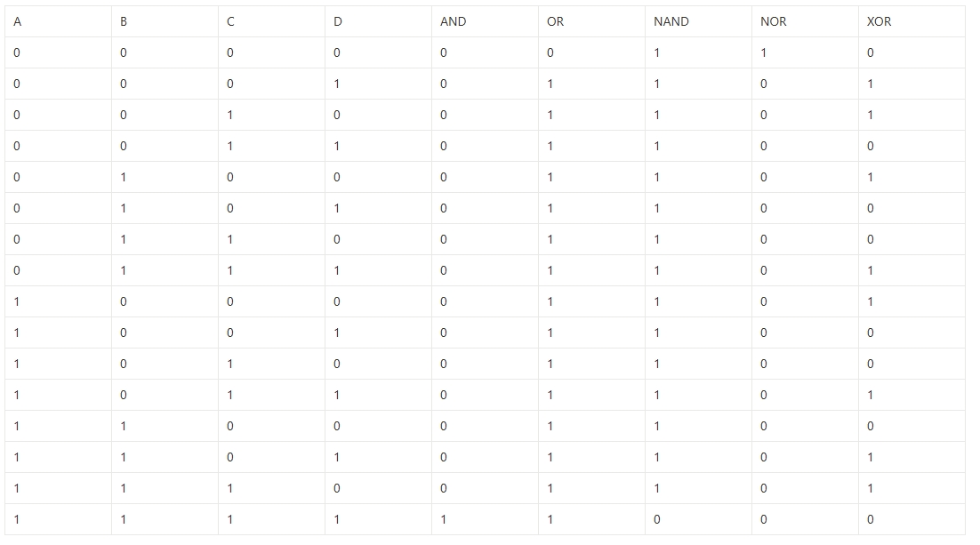Select the only 1 in the NOR column
This screenshot has height=545, width=980.
coord(764,52)
